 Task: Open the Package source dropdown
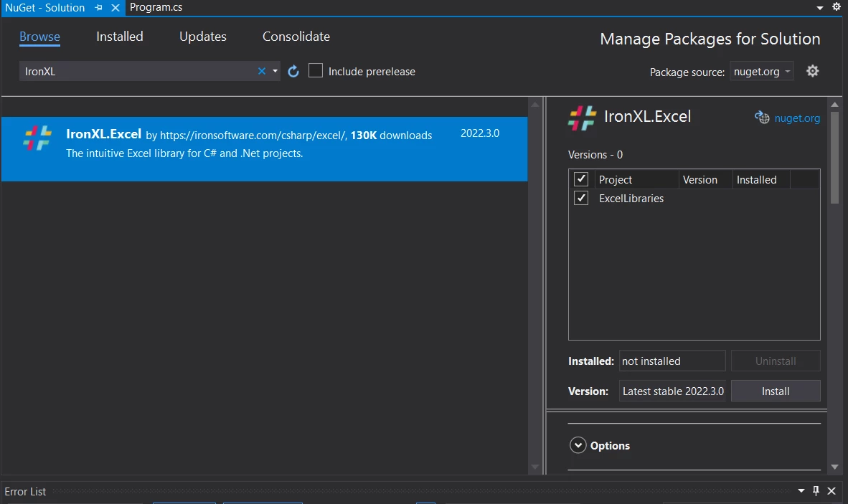[762, 72]
